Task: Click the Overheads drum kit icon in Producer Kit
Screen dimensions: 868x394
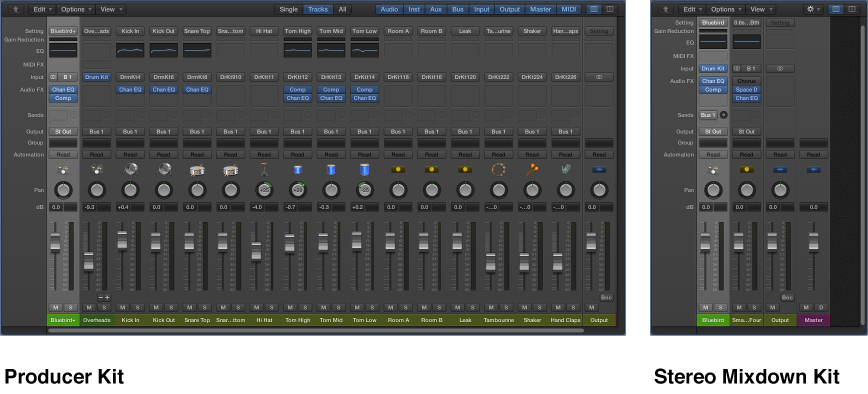Action: coord(97,170)
